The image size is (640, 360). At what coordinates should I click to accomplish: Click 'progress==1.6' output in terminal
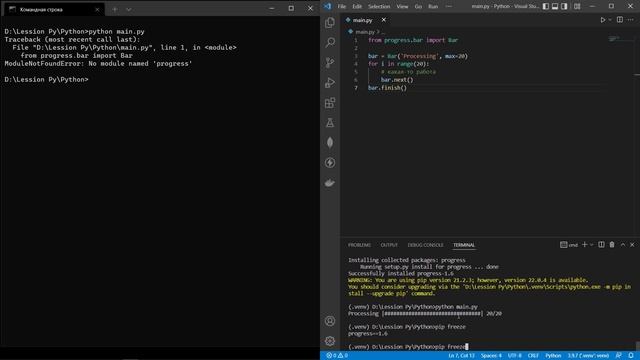tap(368, 333)
